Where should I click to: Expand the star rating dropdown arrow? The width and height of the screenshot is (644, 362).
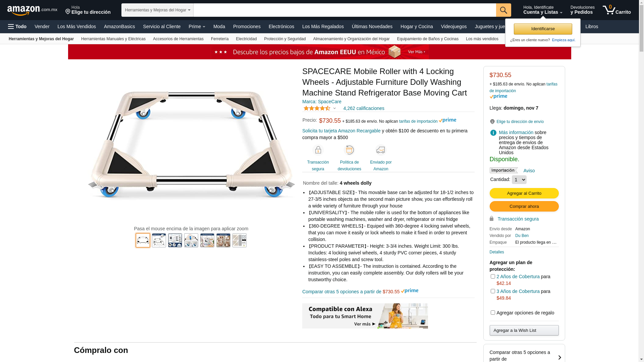334,108
